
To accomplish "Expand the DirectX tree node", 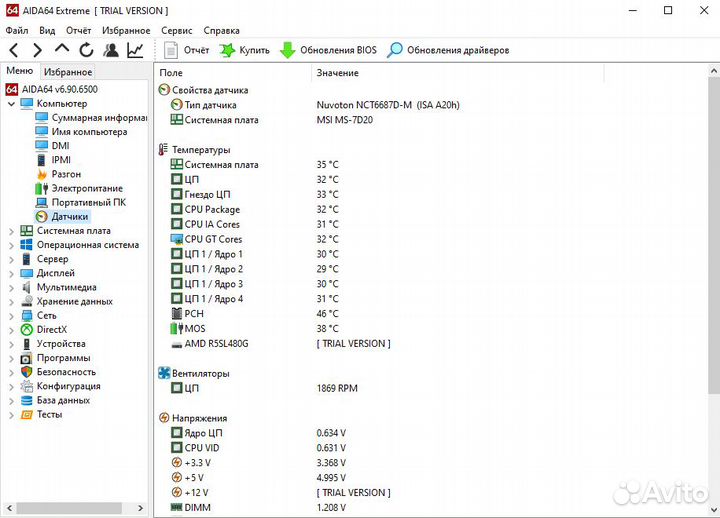I will click(11, 329).
